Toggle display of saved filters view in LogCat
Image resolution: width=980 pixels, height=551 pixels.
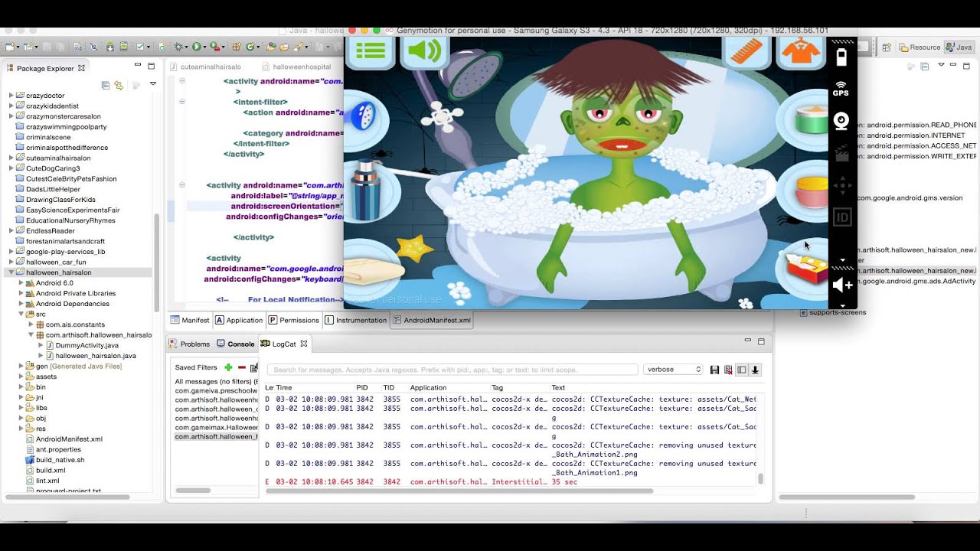pos(741,370)
